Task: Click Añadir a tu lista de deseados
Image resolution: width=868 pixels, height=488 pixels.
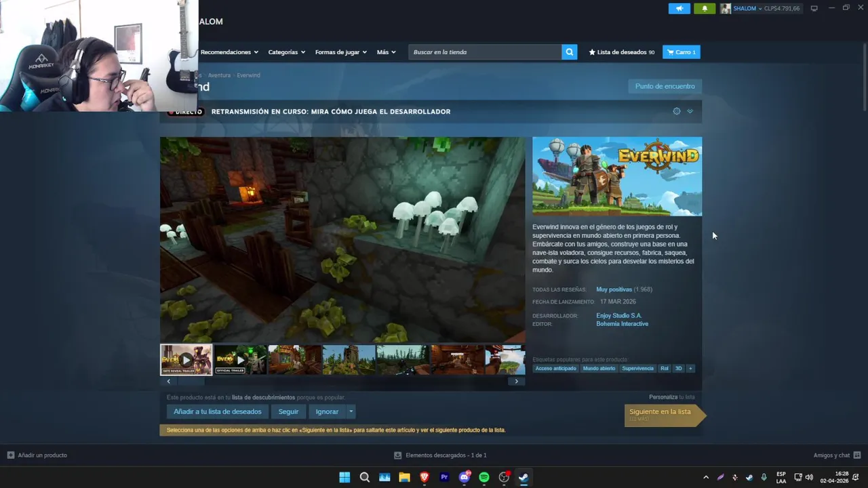Action: (x=217, y=411)
